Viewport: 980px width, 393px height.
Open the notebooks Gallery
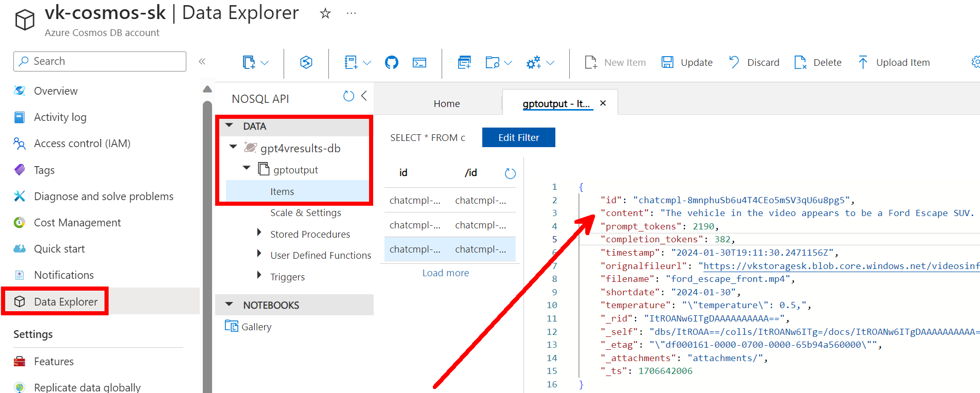click(x=248, y=327)
